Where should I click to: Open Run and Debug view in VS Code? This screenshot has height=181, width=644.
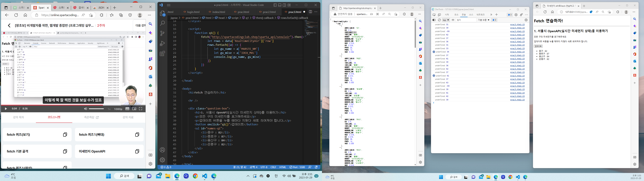(x=163, y=43)
